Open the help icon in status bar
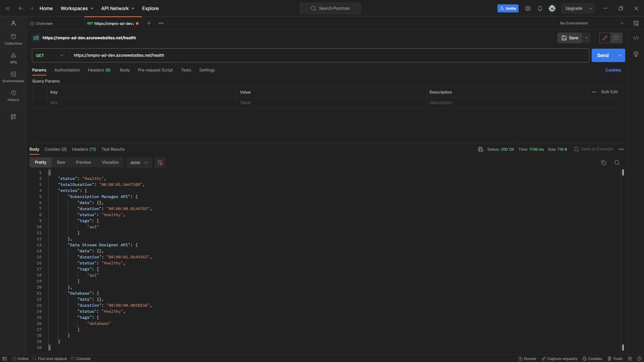The image size is (644, 362). [x=639, y=359]
